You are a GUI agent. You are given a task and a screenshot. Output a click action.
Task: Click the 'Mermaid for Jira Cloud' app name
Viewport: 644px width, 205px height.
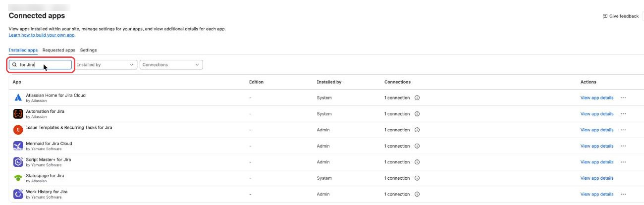49,144
